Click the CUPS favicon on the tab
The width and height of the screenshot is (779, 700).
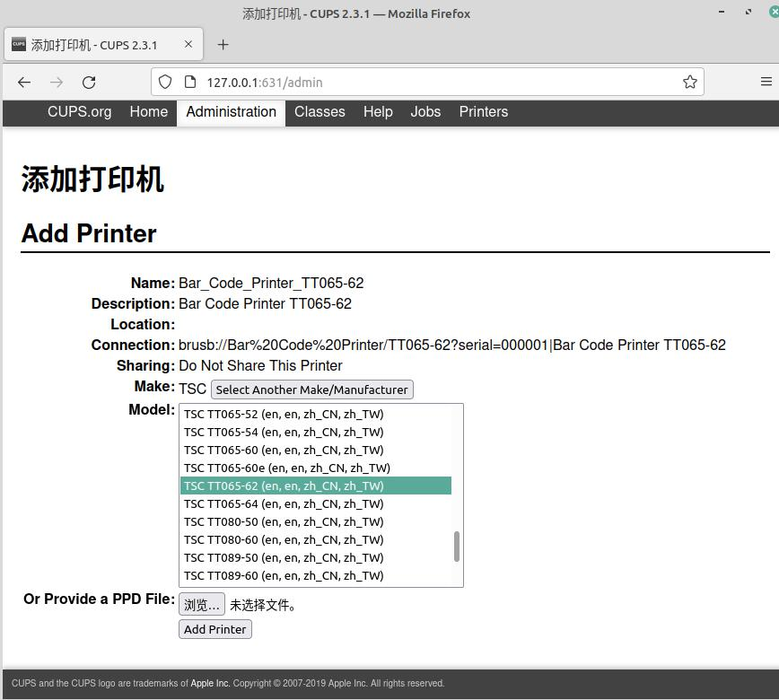tap(18, 44)
